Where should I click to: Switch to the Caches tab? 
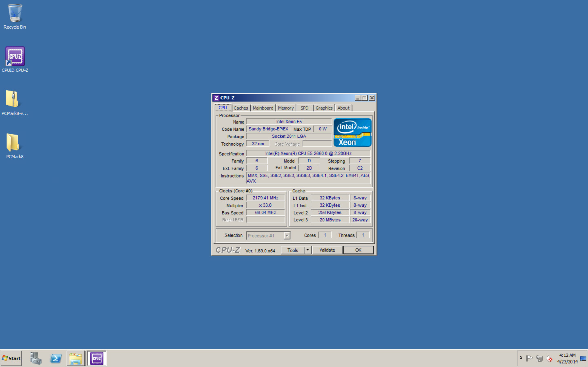click(241, 108)
